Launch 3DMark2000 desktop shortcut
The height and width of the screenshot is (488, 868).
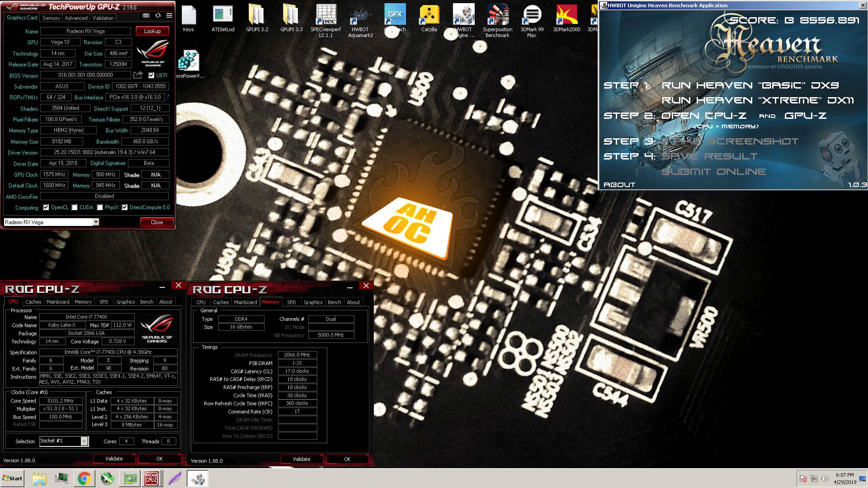click(x=566, y=19)
